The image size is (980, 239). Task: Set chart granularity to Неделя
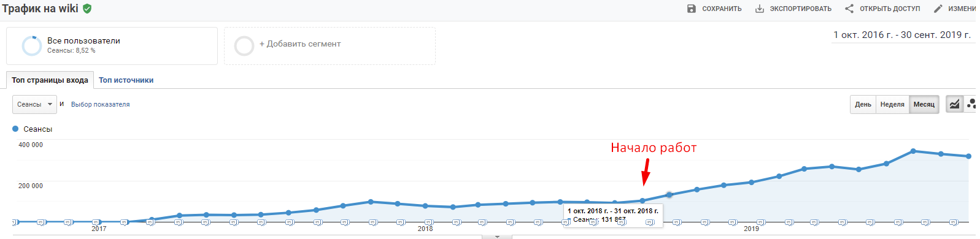[892, 104]
